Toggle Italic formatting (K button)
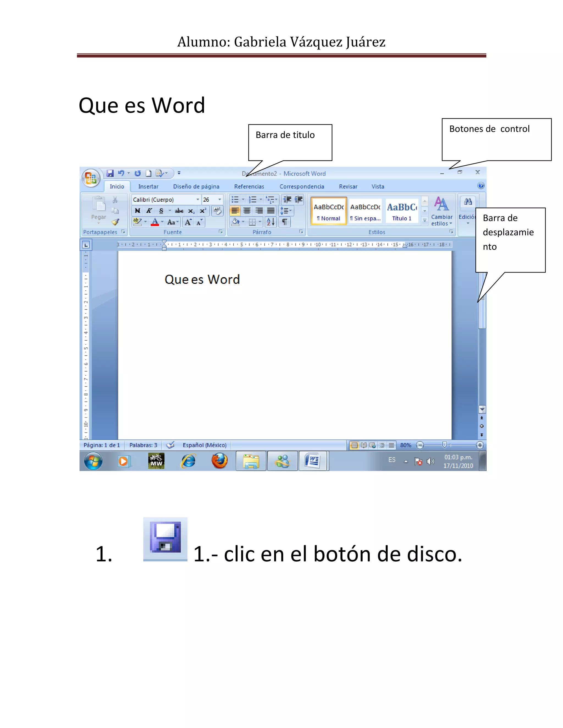 149,211
